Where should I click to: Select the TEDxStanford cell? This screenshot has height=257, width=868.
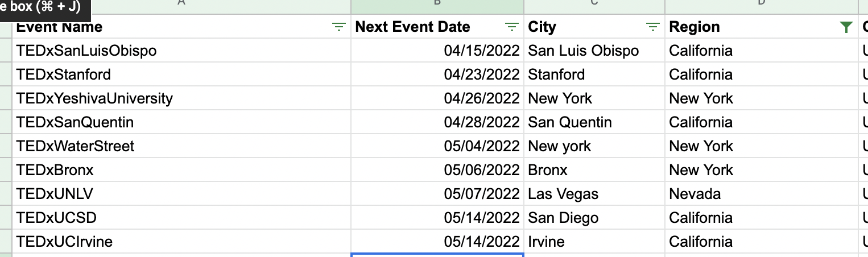[x=181, y=74]
